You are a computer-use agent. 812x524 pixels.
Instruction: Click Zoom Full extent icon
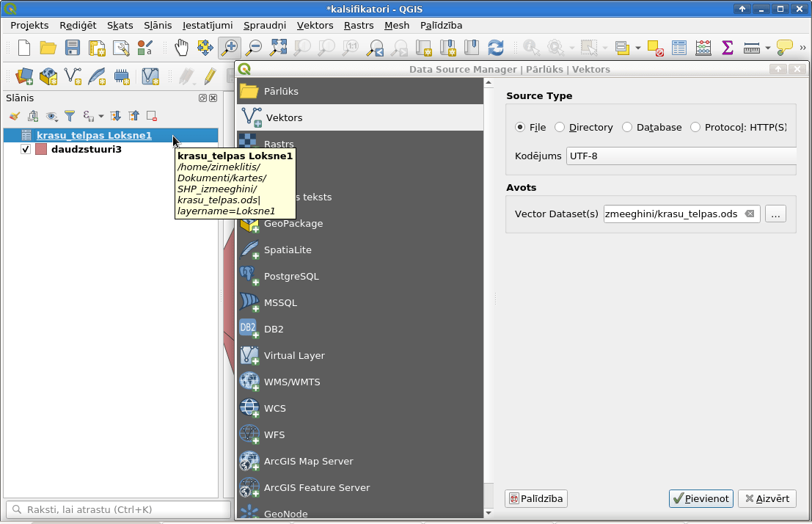[x=278, y=48]
